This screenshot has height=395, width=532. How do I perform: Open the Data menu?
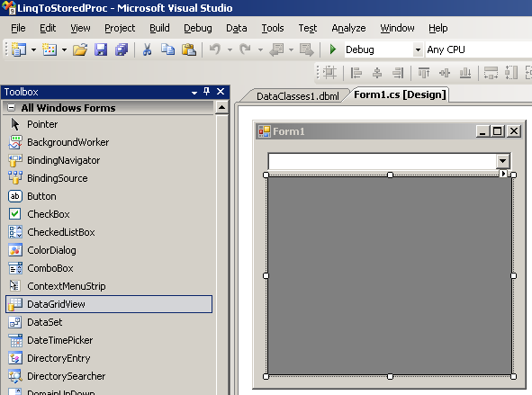pos(237,28)
